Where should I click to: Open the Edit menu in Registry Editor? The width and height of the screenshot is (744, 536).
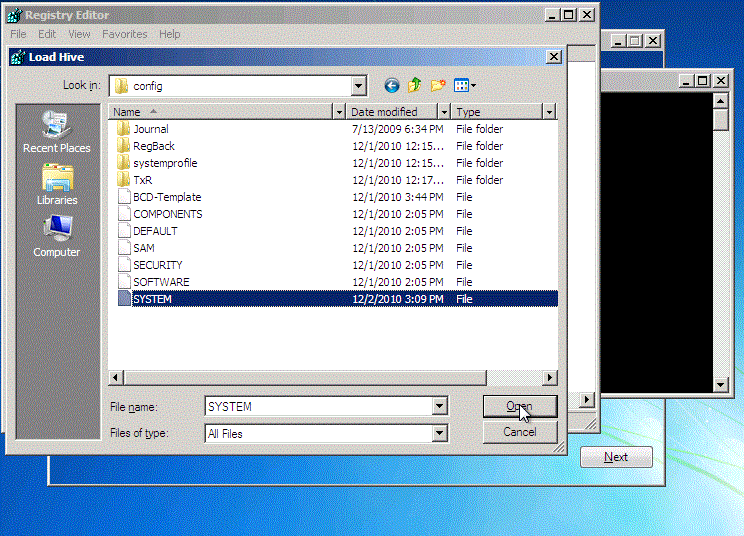pyautogui.click(x=47, y=34)
